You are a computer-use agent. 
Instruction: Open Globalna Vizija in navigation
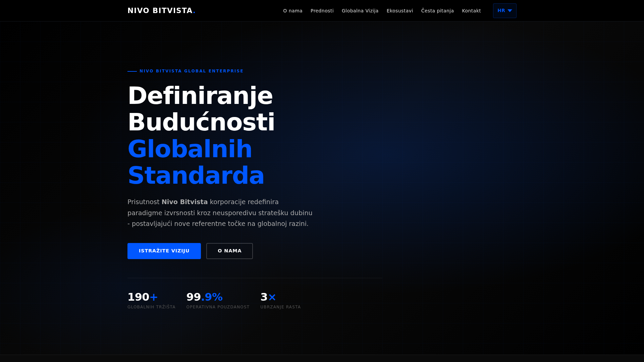pyautogui.click(x=360, y=11)
